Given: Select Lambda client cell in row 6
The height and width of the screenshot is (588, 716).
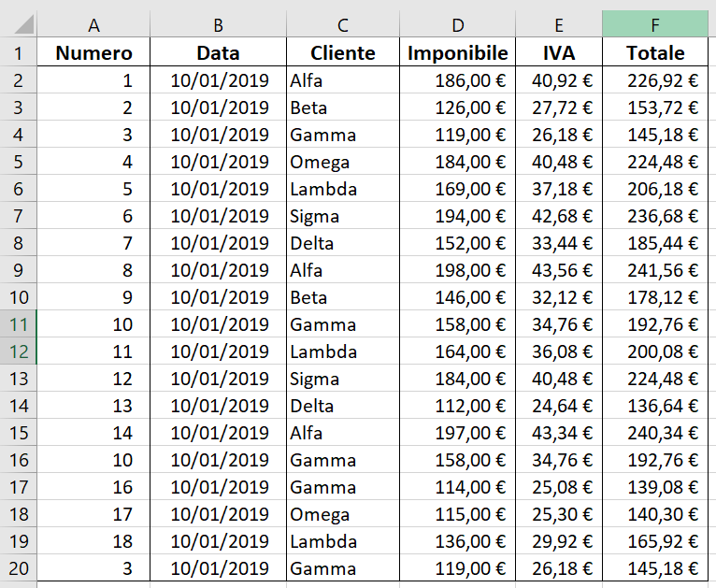Looking at the screenshot, I should pos(343,189).
